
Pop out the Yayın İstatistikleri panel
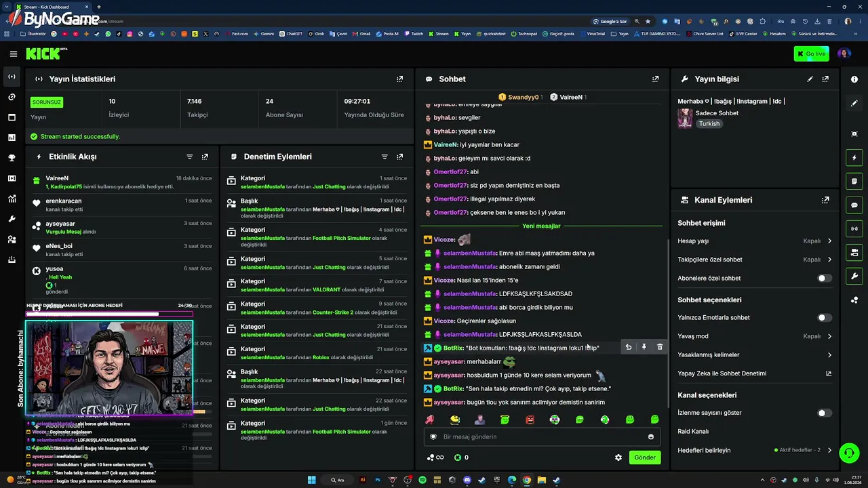click(x=399, y=79)
